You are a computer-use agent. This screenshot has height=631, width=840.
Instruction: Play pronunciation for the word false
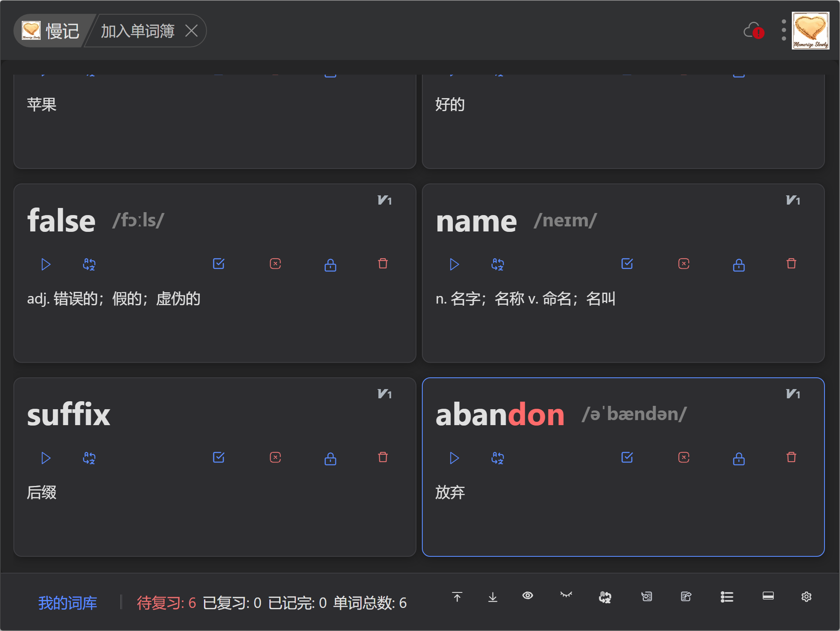pos(46,264)
